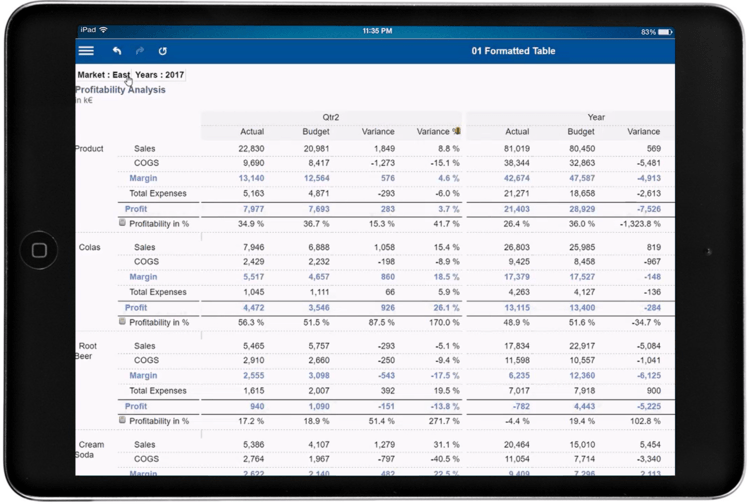Screen dimensions: 750x504
Task: Tap icon before Product's Profitability in % row
Action: [x=122, y=222]
